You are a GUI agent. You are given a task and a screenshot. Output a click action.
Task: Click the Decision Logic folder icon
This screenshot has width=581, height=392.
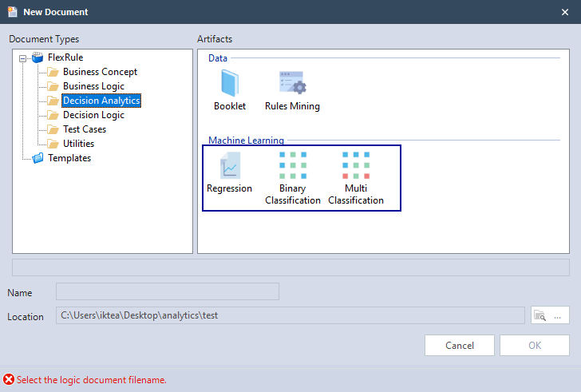(x=53, y=115)
